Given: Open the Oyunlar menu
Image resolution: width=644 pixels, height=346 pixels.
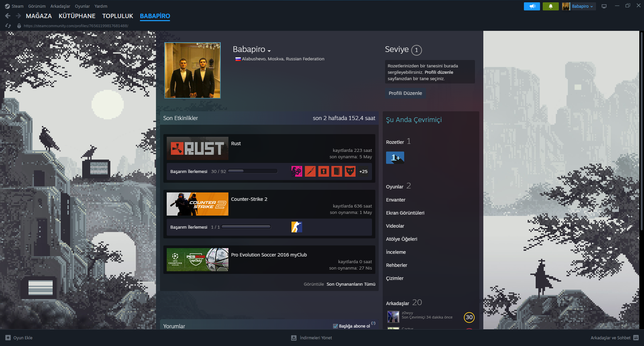Looking at the screenshot, I should tap(82, 6).
